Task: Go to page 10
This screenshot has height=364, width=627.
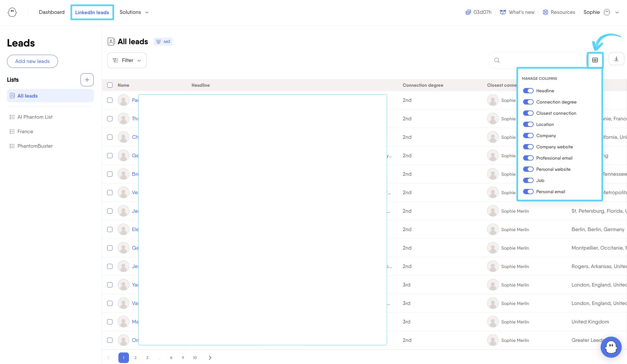Action: click(x=195, y=358)
